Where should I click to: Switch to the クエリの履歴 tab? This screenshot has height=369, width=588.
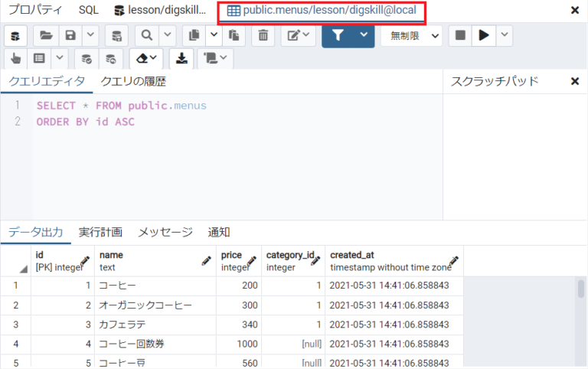click(133, 81)
